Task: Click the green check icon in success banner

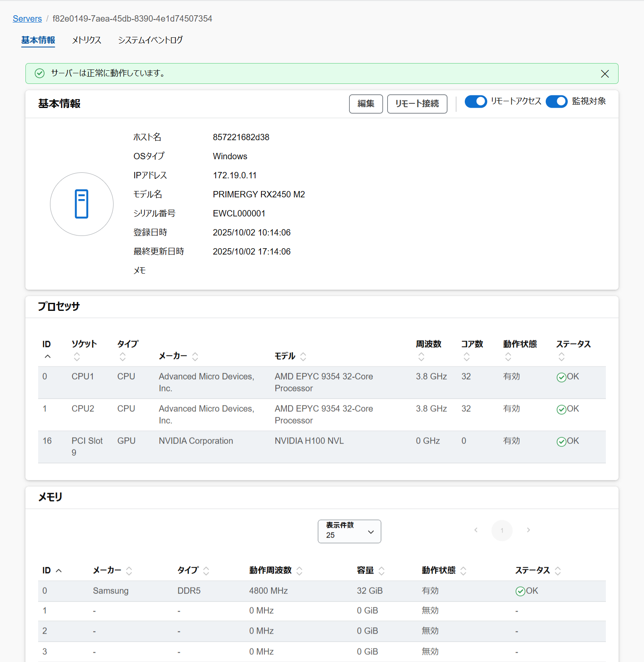Action: [x=39, y=73]
